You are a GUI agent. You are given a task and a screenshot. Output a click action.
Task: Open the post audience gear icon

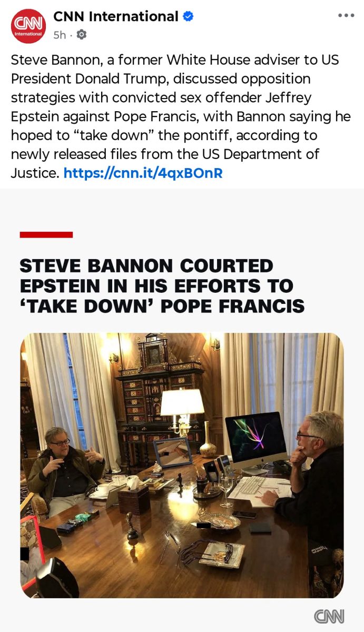[82, 35]
